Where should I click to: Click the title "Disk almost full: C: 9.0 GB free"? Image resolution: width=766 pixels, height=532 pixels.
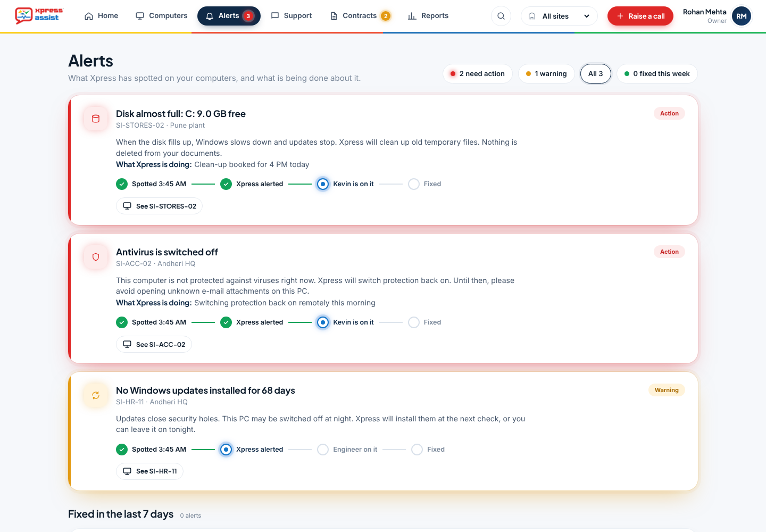tap(181, 114)
